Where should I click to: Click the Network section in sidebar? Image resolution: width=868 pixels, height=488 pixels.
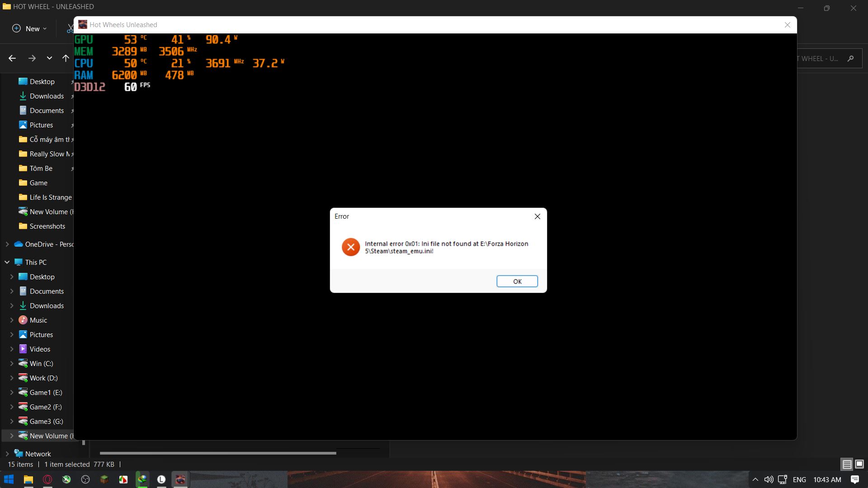pos(38,454)
